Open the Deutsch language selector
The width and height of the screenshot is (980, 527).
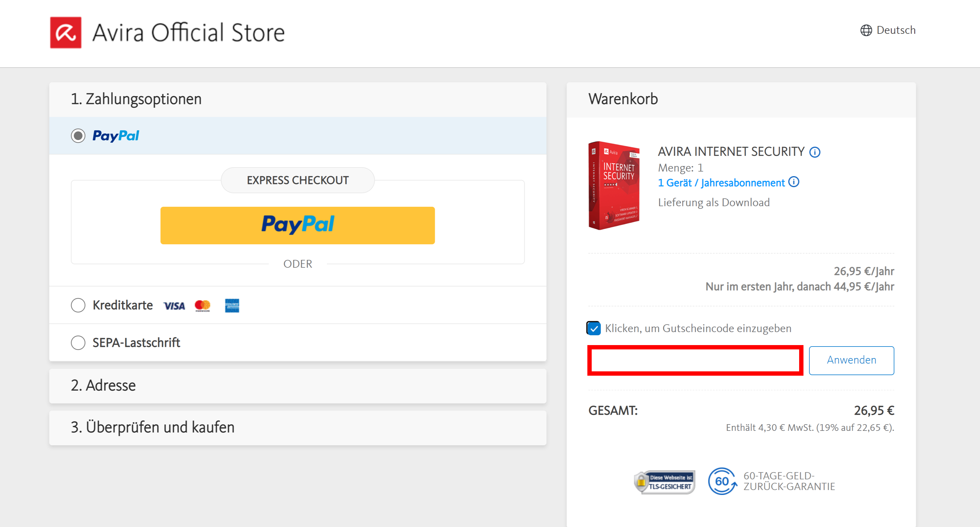(888, 30)
